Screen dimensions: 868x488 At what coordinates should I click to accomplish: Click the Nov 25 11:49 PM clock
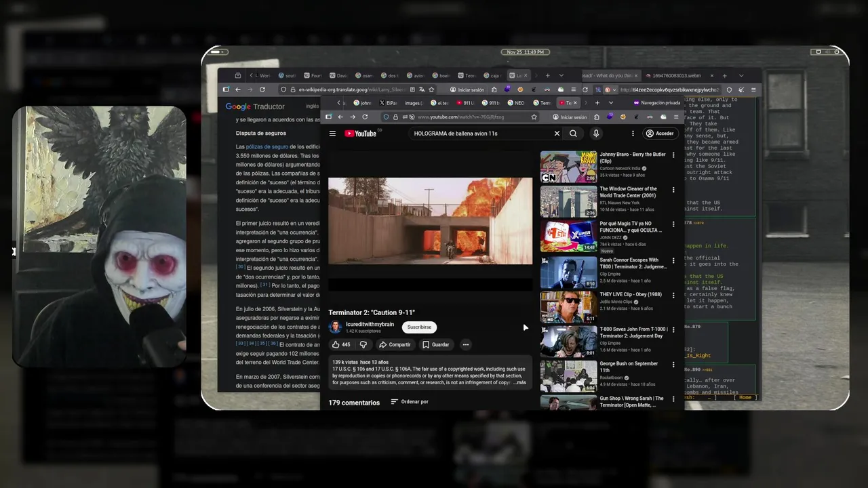point(526,52)
